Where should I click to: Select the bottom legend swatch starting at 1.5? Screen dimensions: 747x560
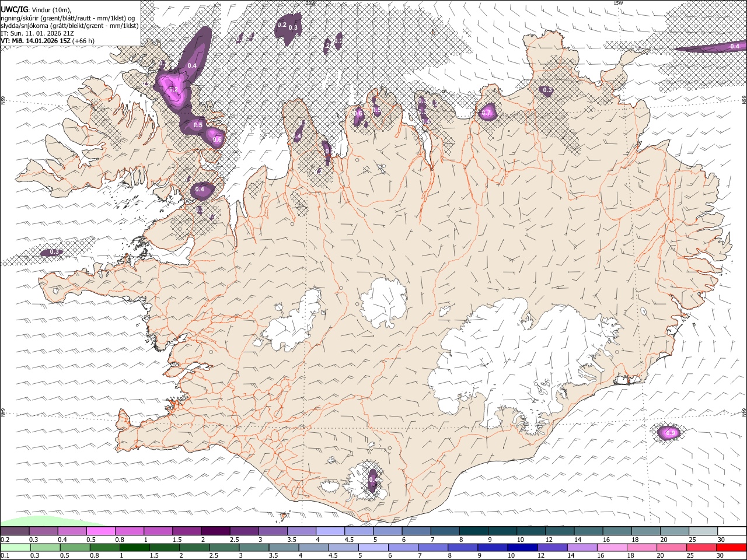click(x=164, y=547)
